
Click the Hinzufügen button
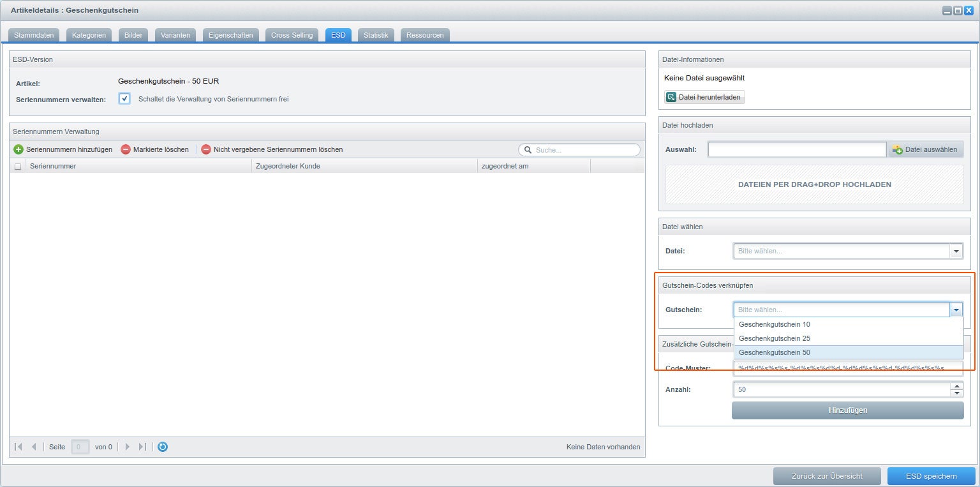(848, 410)
